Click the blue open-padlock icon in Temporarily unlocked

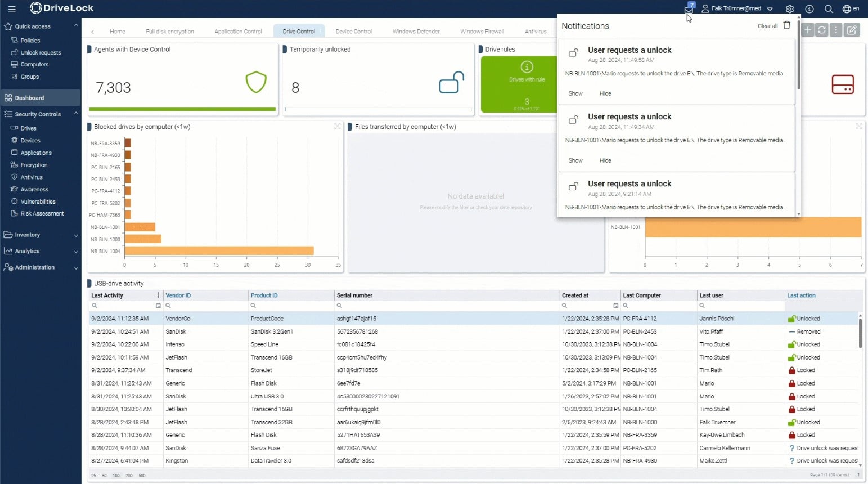tap(452, 82)
